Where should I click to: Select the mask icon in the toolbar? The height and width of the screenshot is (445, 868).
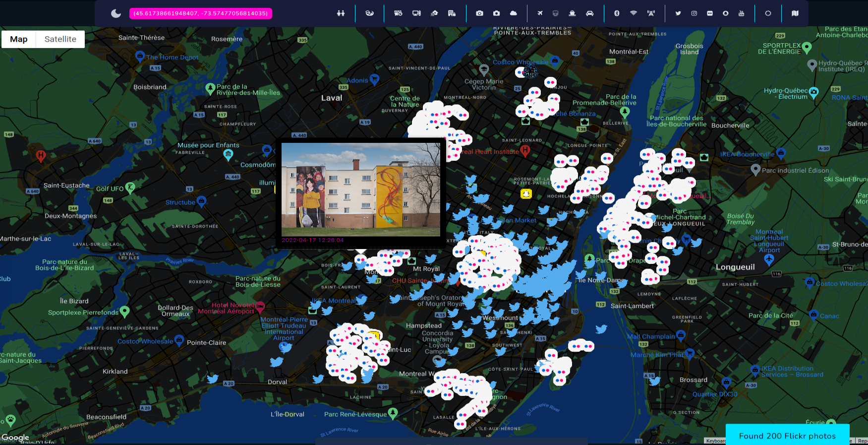click(369, 13)
